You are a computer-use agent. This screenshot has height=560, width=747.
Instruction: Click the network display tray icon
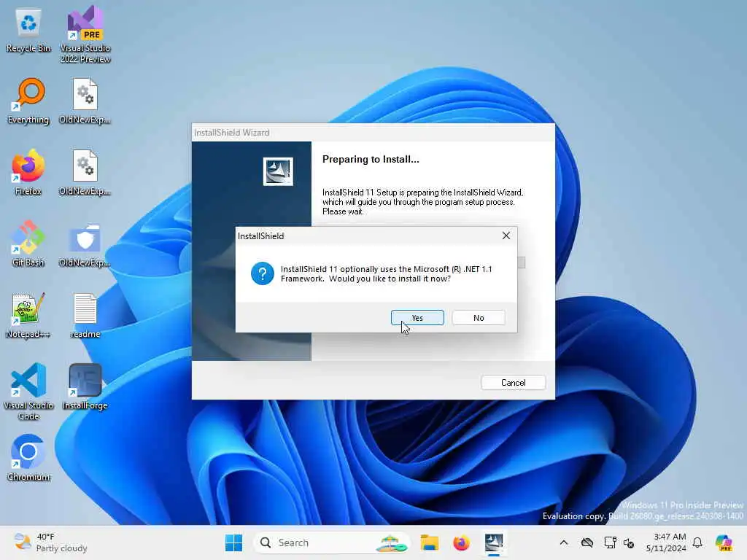(610, 542)
